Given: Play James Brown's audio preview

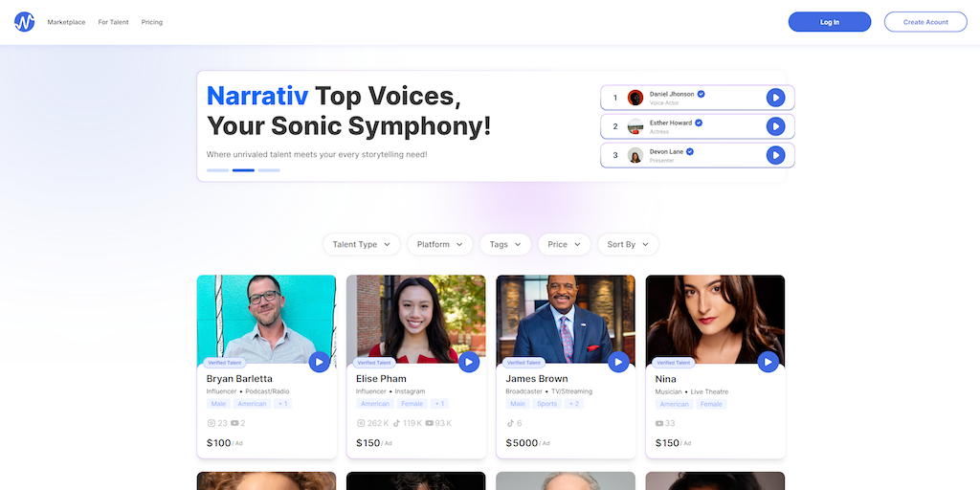Looking at the screenshot, I should click(x=619, y=362).
